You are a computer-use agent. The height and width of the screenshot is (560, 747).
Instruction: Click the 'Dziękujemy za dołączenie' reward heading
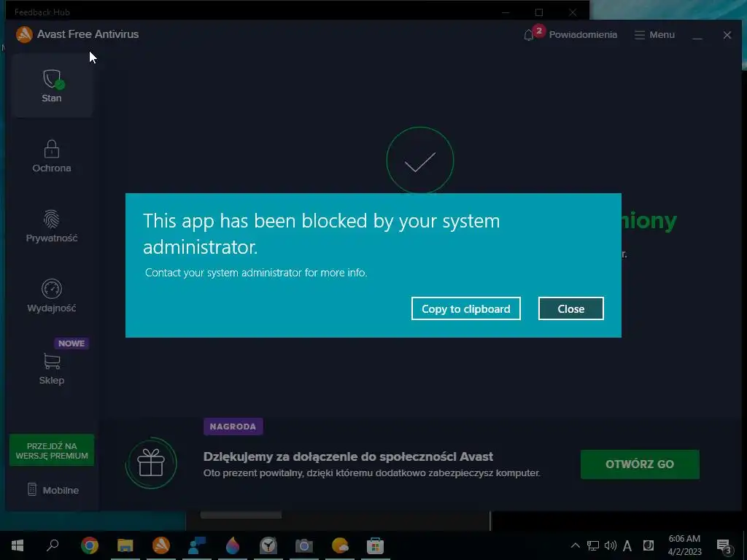click(x=348, y=456)
